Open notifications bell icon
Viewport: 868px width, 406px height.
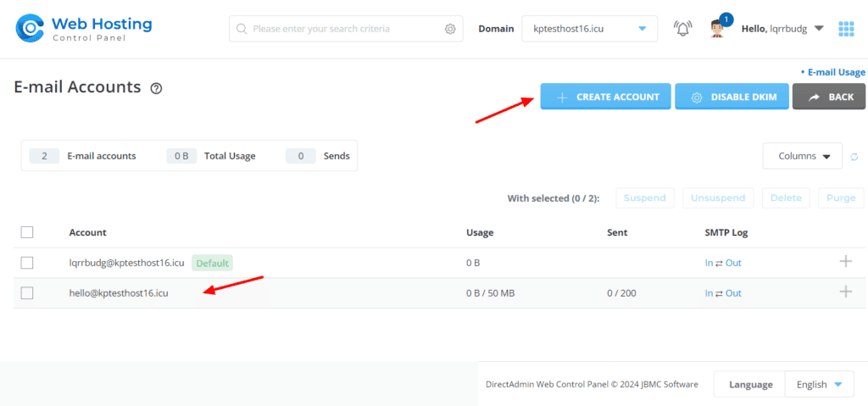pos(682,28)
